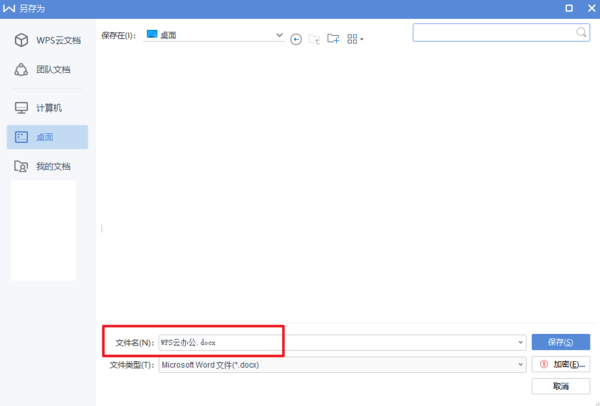Viewport: 600px width, 406px height.
Task: Click the computer monitor icon
Action: click(21, 108)
